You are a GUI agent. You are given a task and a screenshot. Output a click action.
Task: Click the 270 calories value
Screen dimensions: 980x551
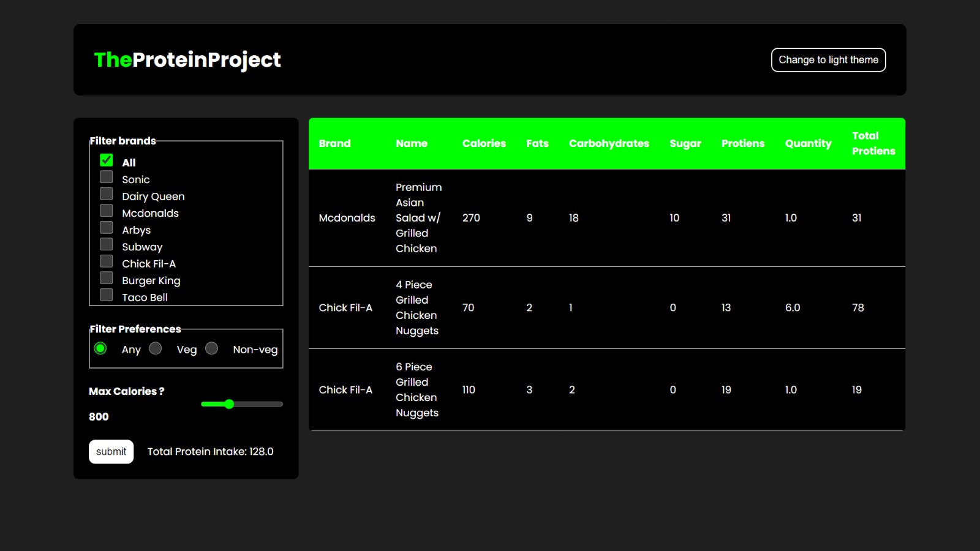[471, 218]
